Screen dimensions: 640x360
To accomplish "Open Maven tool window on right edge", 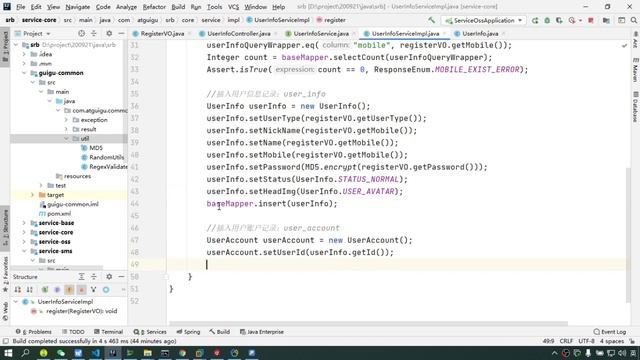I will point(635,70).
